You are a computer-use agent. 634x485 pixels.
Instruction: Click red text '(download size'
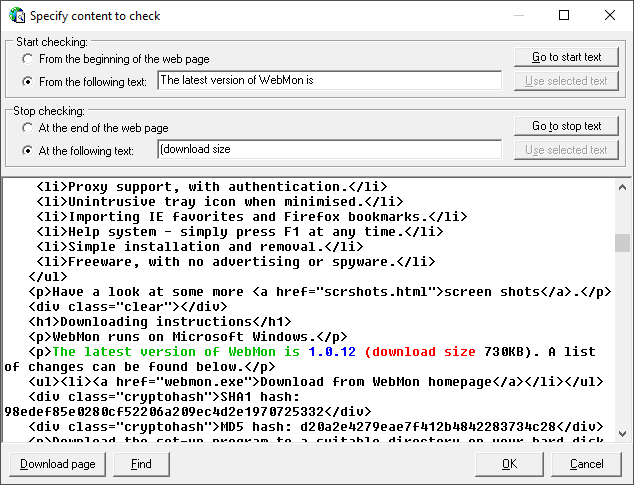(420, 352)
